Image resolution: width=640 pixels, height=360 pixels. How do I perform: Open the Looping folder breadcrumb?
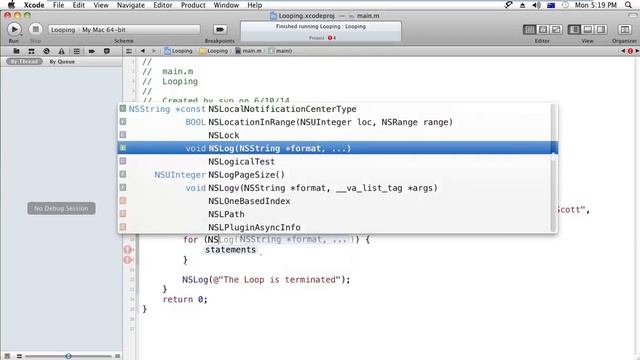tap(213, 51)
